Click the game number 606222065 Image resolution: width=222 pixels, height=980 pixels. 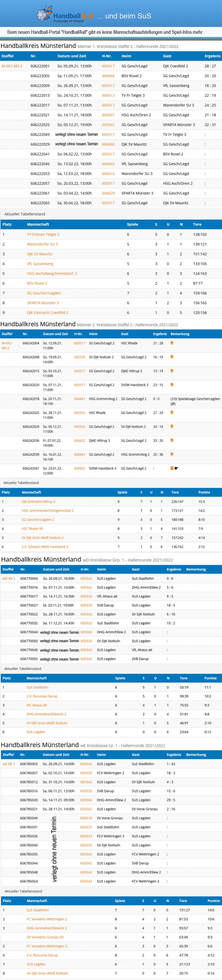pyautogui.click(x=40, y=203)
